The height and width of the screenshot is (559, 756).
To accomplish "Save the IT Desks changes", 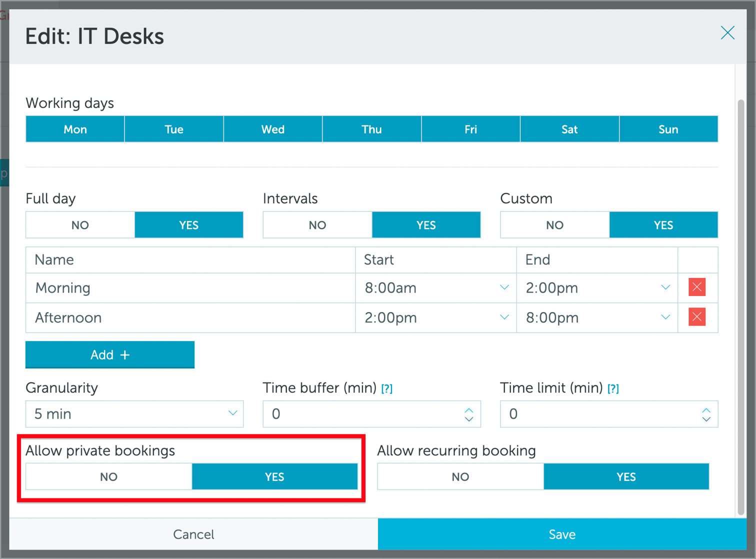I will pos(561,534).
